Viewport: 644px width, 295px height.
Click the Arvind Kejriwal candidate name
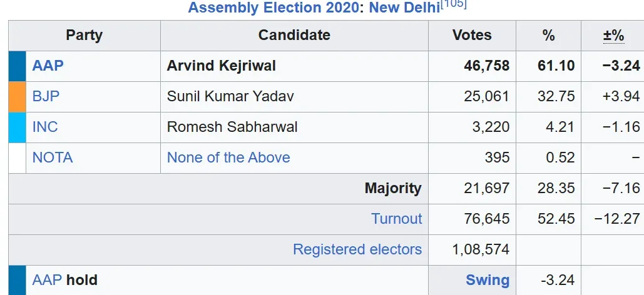[222, 66]
